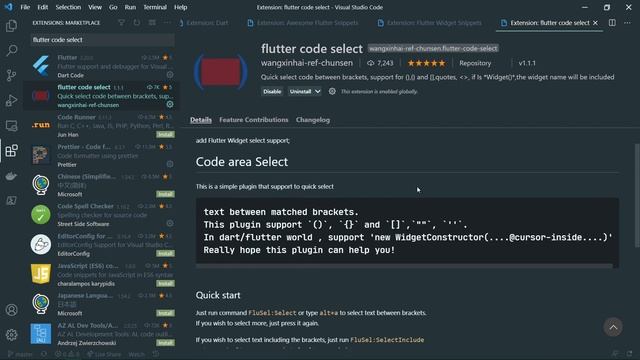Install the AZ AL Dev Tools extension
Viewport: 640px width, 360px height.
[165, 343]
